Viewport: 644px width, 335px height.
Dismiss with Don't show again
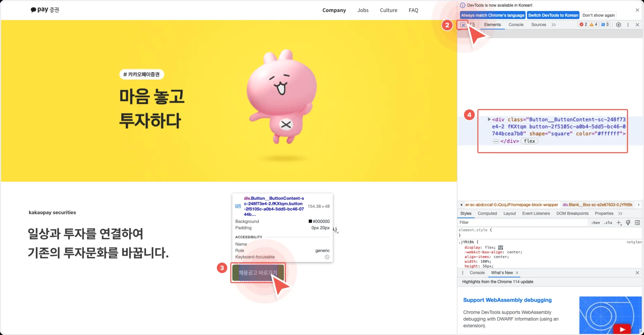pos(598,15)
